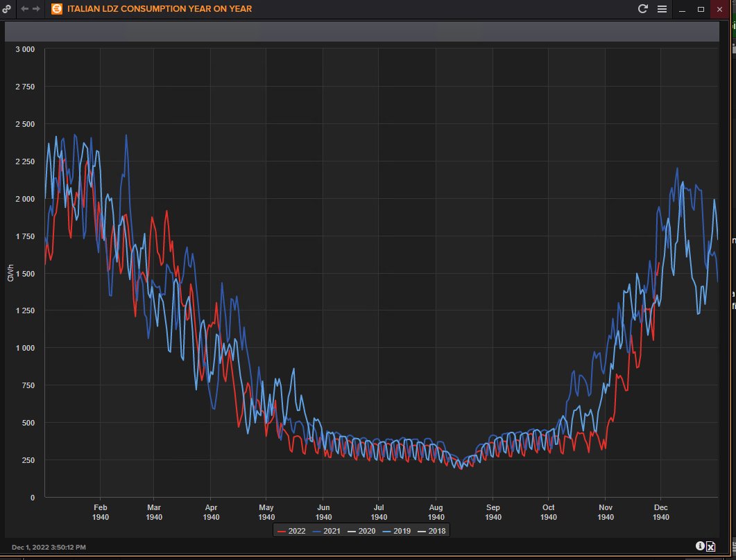Click the Italian LDZ Consumption title text
Screen dimensions: 736x560
point(160,9)
